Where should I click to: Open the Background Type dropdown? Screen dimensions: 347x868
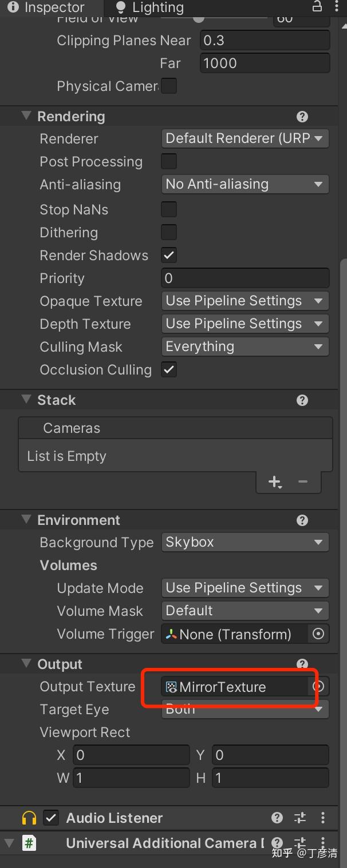tap(245, 542)
